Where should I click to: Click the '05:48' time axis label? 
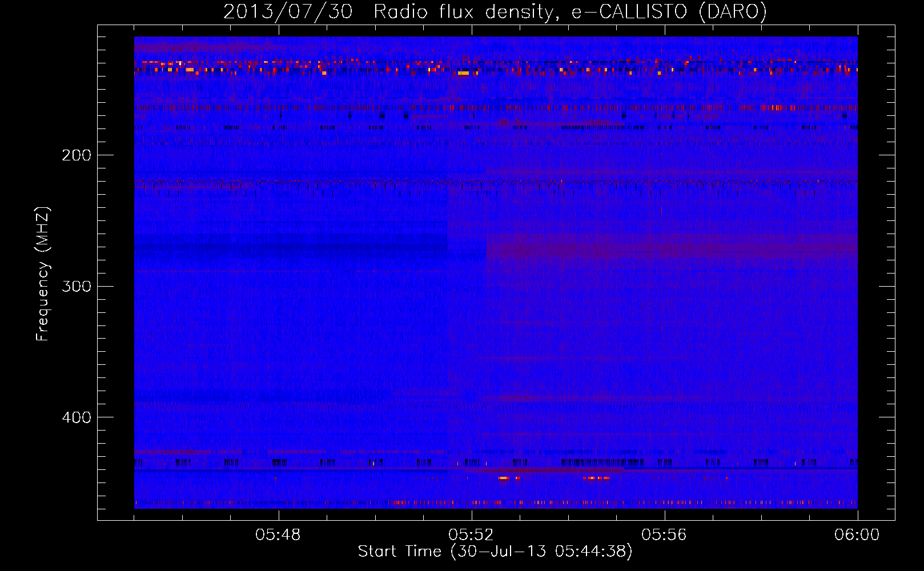278,535
